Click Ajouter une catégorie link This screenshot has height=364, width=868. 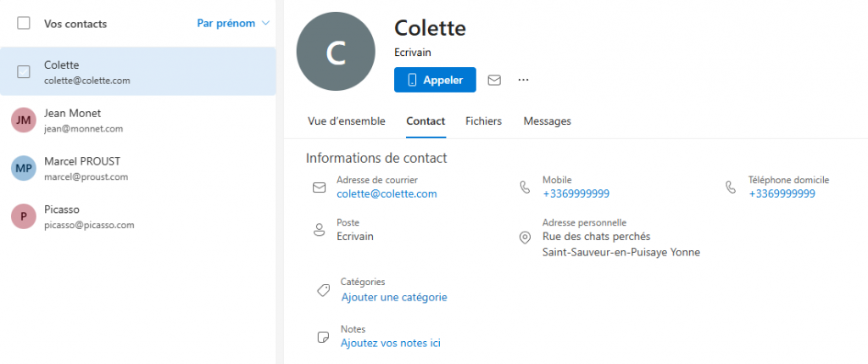click(393, 297)
